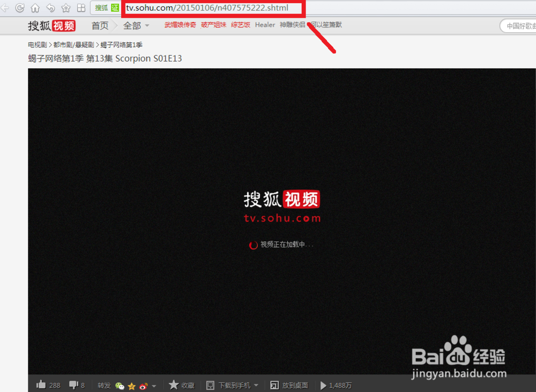Viewport: 536px width, 392px height.
Task: Click 放到桌面 shortcut button
Action: tap(289, 386)
